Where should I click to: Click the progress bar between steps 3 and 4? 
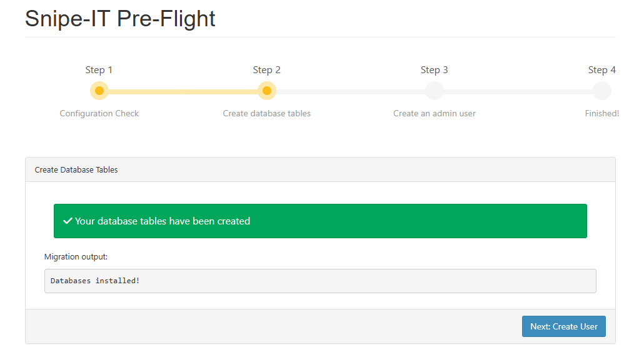click(x=518, y=91)
